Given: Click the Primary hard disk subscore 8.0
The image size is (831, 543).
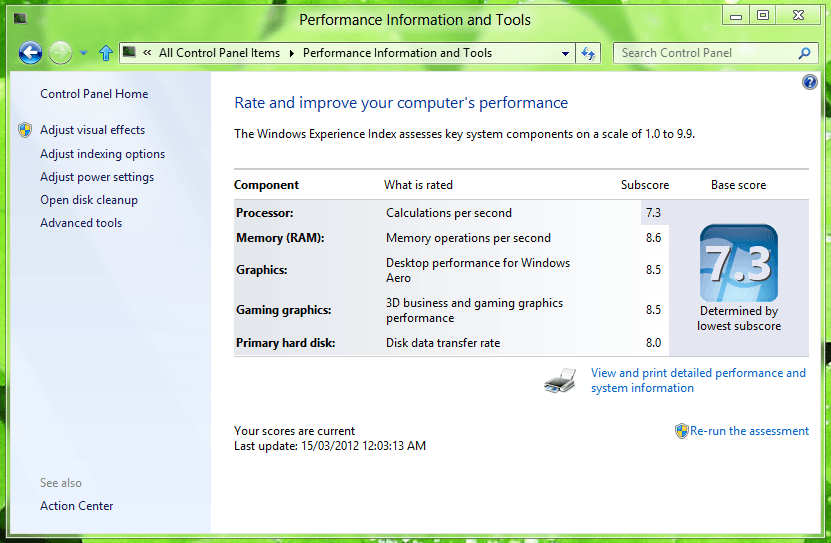Looking at the screenshot, I should pyautogui.click(x=653, y=343).
